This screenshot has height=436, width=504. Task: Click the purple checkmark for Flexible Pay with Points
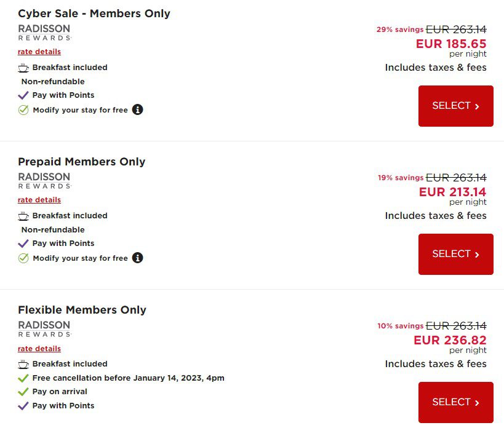(x=23, y=406)
